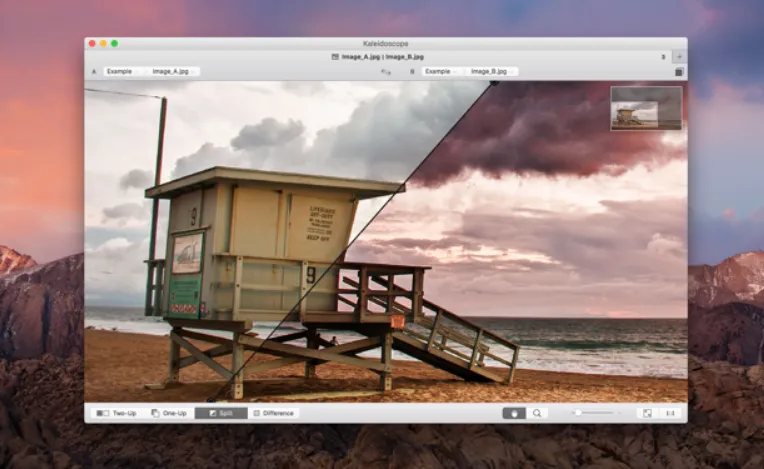Click the green fullscreen window button

[x=115, y=43]
